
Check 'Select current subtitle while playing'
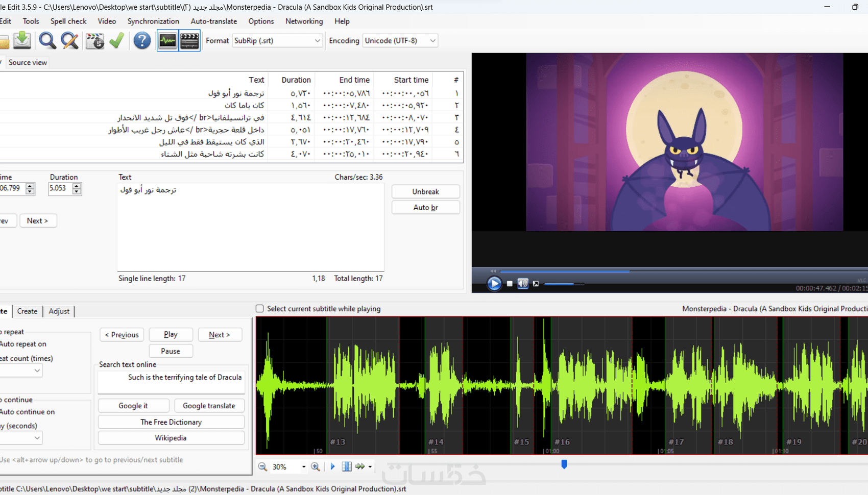pos(260,309)
